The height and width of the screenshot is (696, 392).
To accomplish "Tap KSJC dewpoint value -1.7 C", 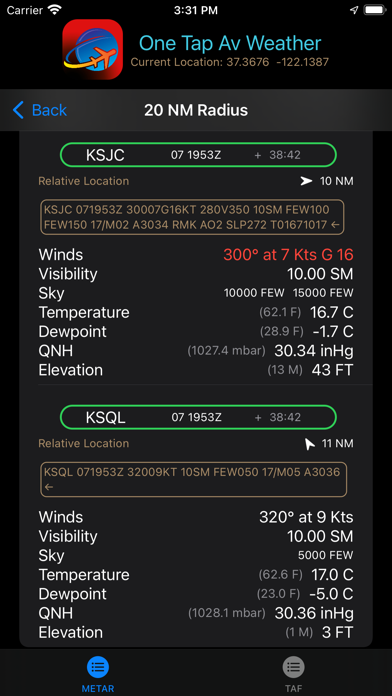I will (x=332, y=332).
